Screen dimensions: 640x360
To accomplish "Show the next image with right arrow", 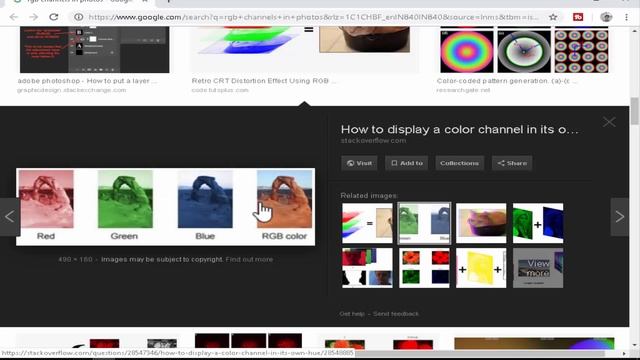I will tap(620, 217).
